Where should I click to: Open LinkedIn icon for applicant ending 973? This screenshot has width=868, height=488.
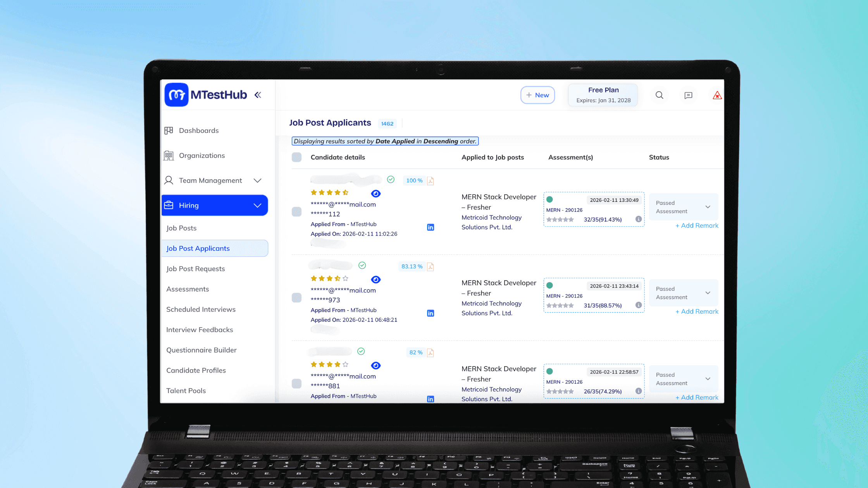pyautogui.click(x=431, y=313)
